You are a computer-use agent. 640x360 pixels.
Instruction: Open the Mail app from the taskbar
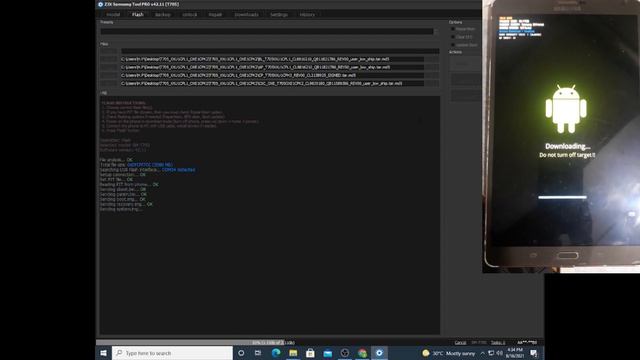coord(327,353)
